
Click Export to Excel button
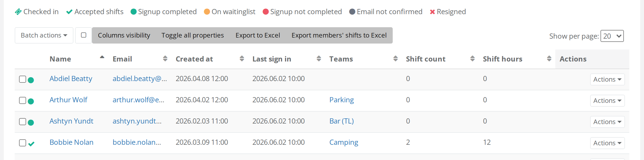258,35
